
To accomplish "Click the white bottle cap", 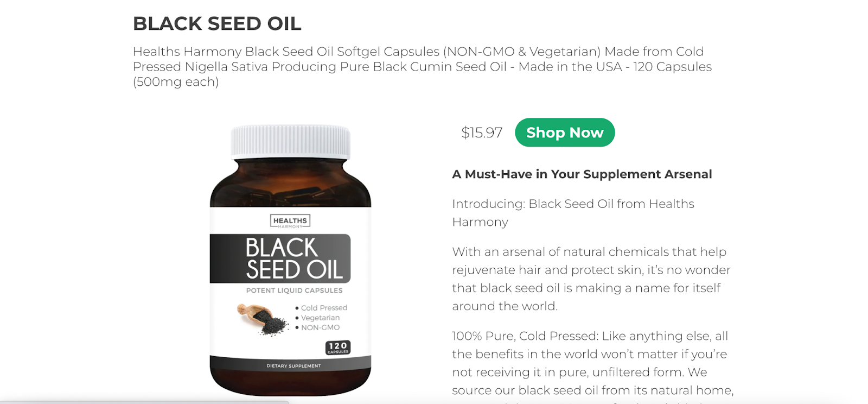I will coord(290,142).
